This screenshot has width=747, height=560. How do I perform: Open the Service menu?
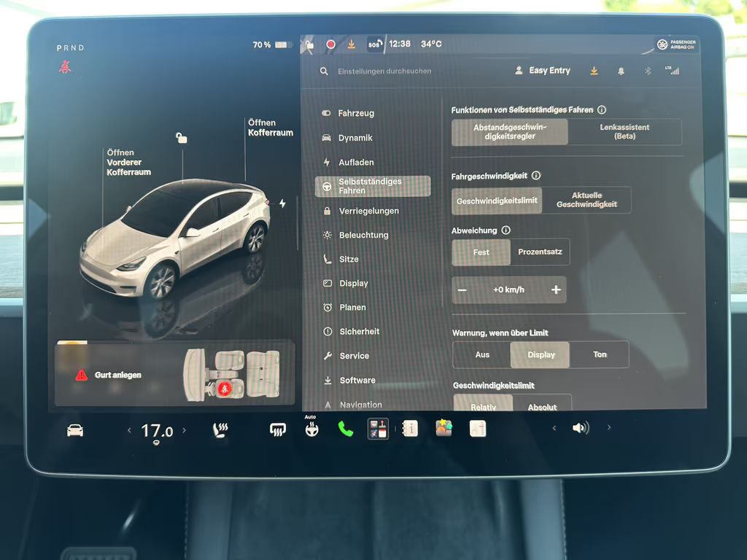373,356
